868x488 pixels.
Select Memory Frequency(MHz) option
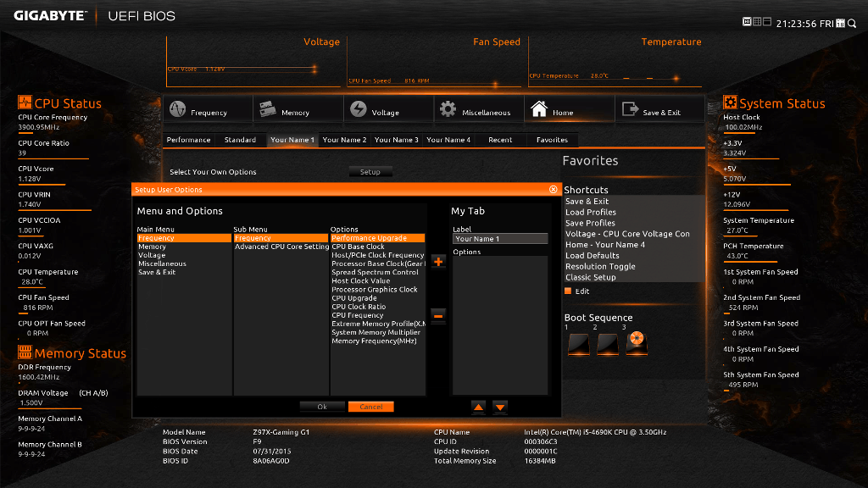coord(377,341)
